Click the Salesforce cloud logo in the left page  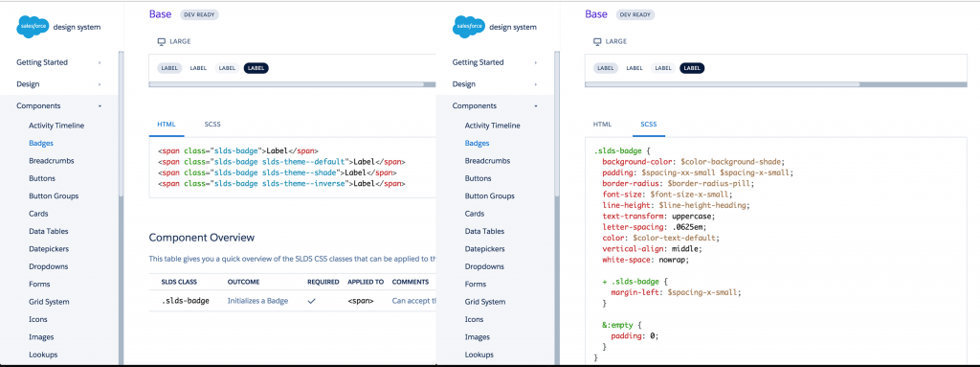[33, 27]
